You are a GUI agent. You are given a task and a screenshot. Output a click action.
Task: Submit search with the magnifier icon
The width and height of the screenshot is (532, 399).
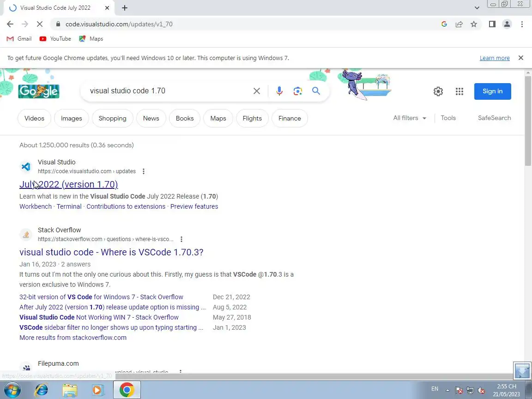(316, 91)
